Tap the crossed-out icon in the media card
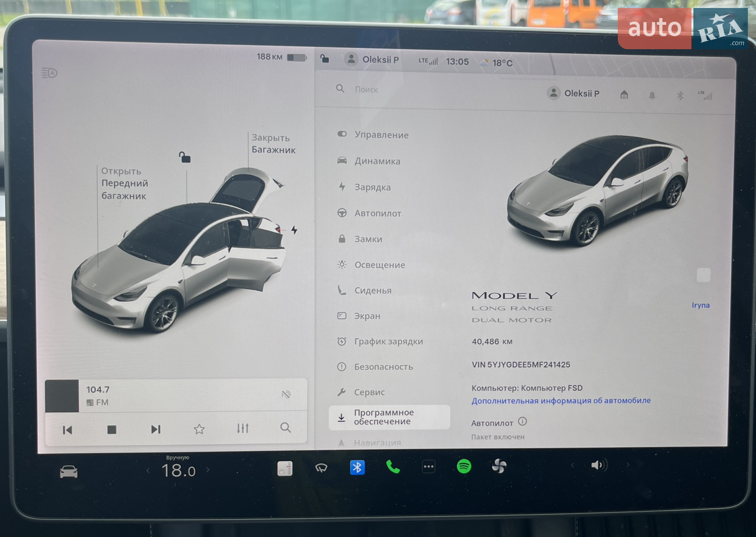The width and height of the screenshot is (756, 537). tap(286, 394)
